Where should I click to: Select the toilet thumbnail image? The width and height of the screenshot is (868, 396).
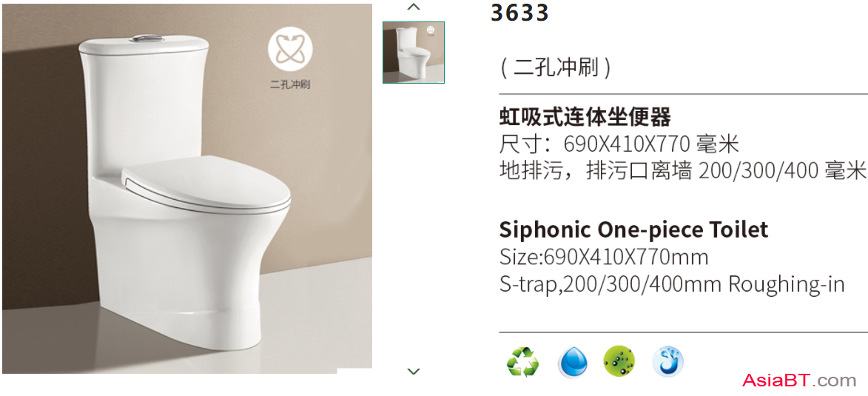pos(414,53)
